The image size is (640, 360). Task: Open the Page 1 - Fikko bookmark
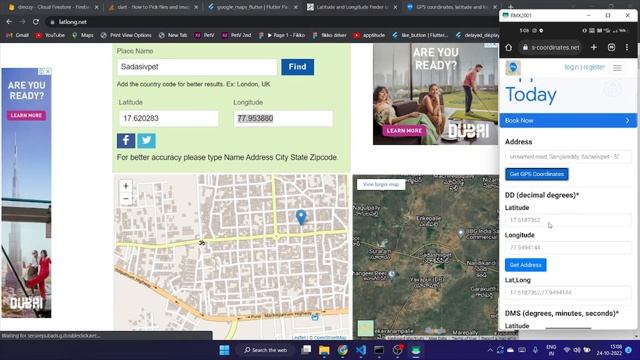tap(282, 35)
